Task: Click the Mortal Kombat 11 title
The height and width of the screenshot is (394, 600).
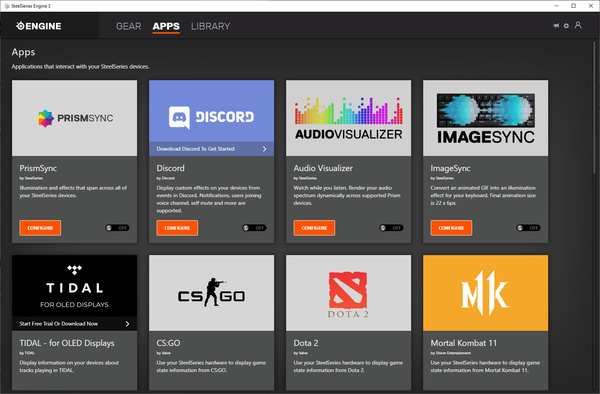Action: coord(464,343)
